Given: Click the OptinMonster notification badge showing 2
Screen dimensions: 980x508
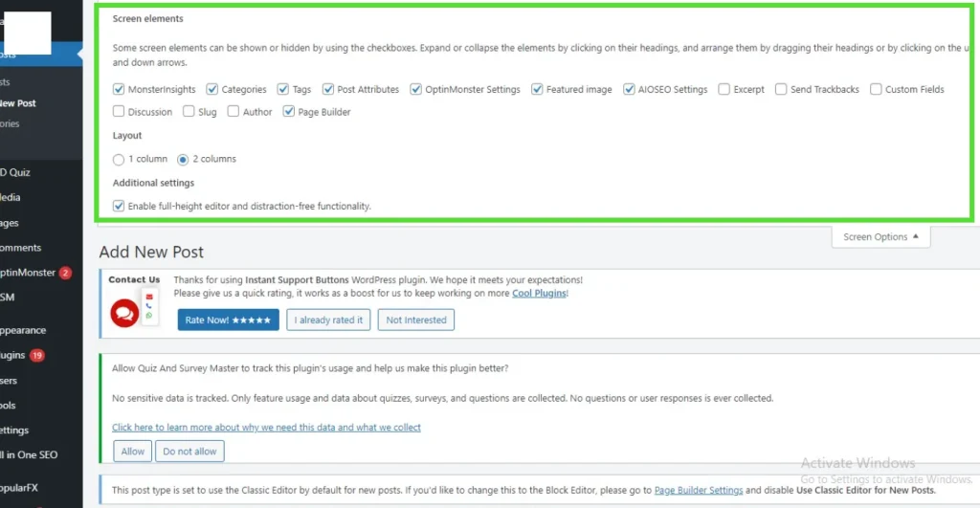Looking at the screenshot, I should click(65, 273).
